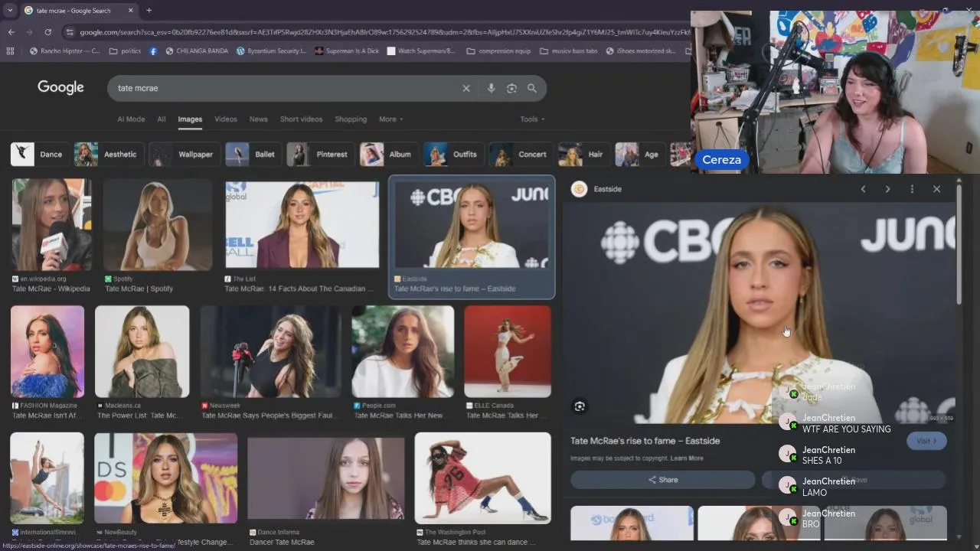Image resolution: width=980 pixels, height=551 pixels.
Task: Search inside image with Lens icon
Action: pos(580,406)
